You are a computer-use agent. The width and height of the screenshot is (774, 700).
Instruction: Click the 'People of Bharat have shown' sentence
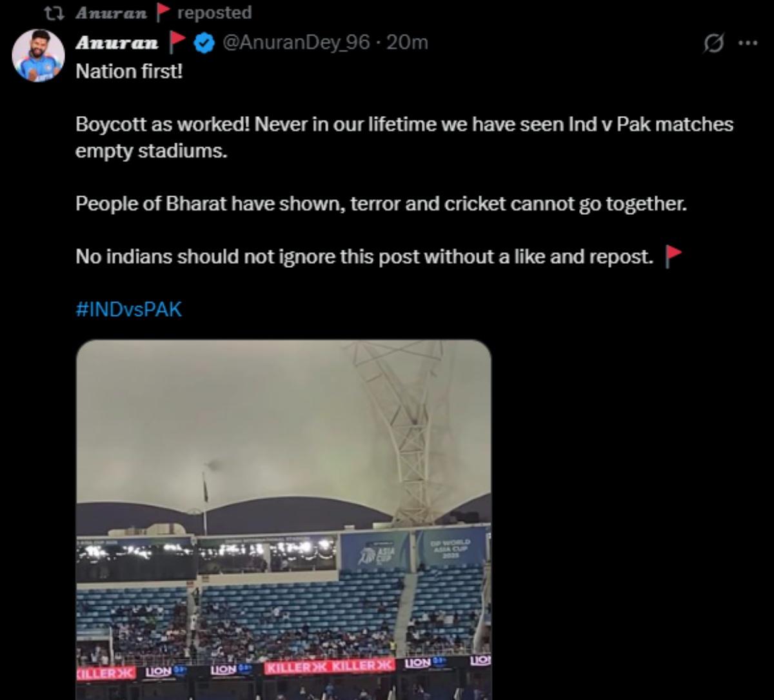point(381,204)
